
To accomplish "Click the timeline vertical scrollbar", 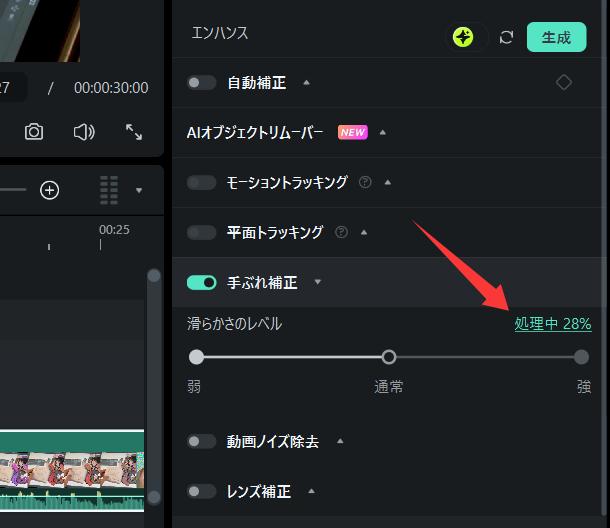I will 154,386.
